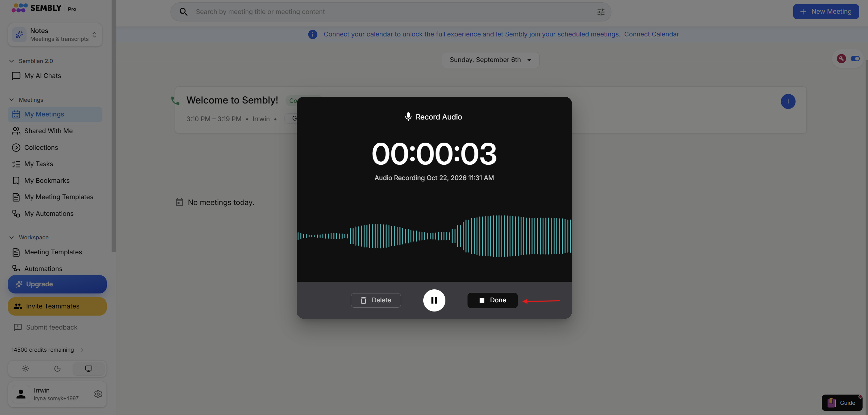Delete the audio recording
Image resolution: width=868 pixels, height=415 pixels.
(376, 300)
